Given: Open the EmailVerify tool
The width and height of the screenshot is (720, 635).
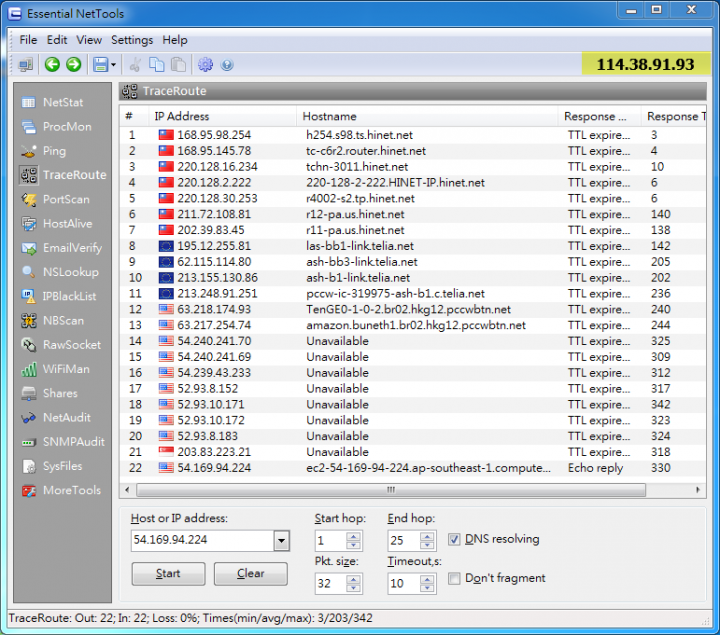Looking at the screenshot, I should (x=62, y=248).
